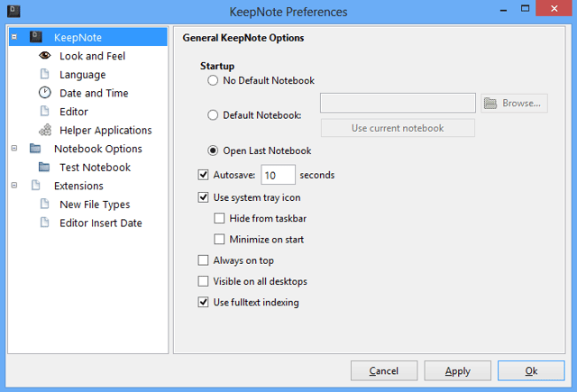
Task: Click the folder icon beside Notebook Options
Action: (35, 148)
